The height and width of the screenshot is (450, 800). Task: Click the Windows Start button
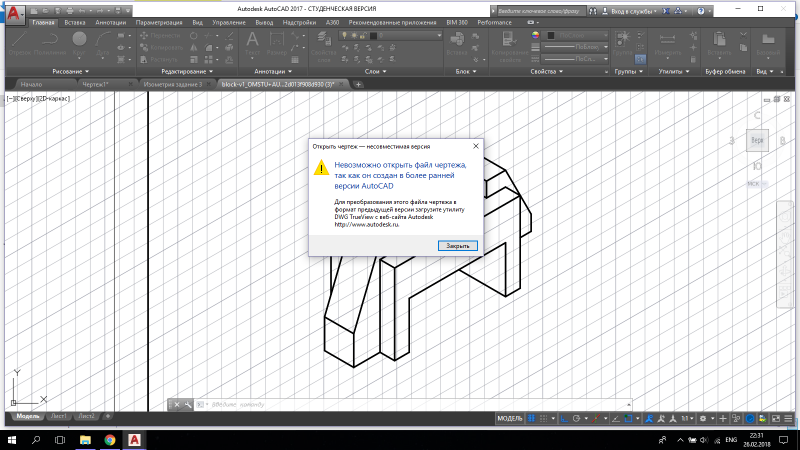11,440
